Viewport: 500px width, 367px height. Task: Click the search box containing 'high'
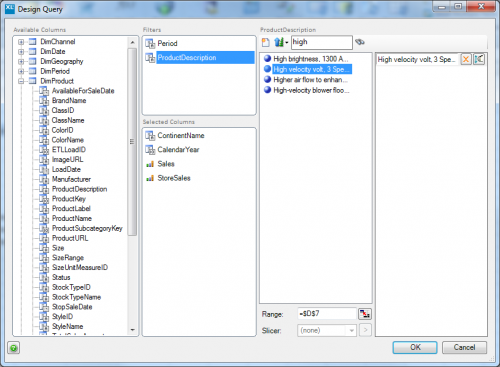pos(322,42)
